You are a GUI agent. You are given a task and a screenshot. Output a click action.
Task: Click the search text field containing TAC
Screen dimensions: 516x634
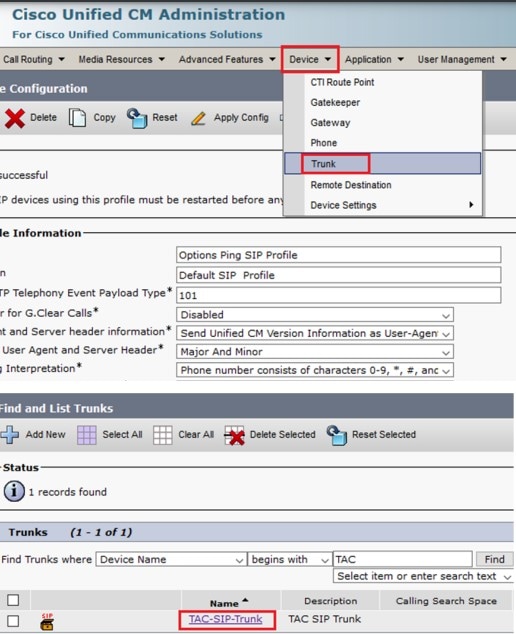pos(402,559)
